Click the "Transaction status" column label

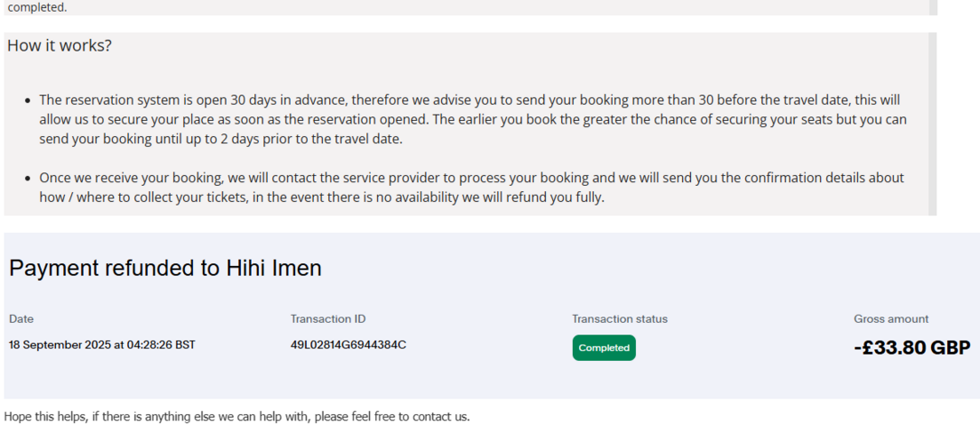point(619,318)
